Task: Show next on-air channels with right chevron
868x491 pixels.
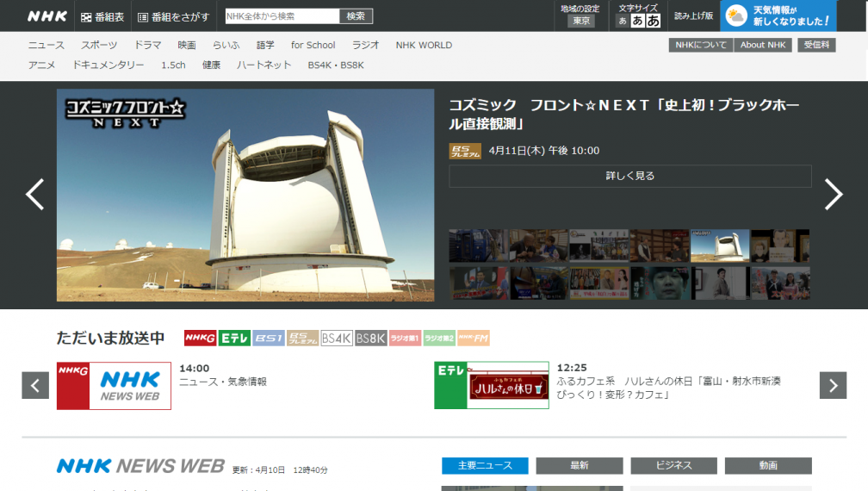Action: [x=834, y=385]
